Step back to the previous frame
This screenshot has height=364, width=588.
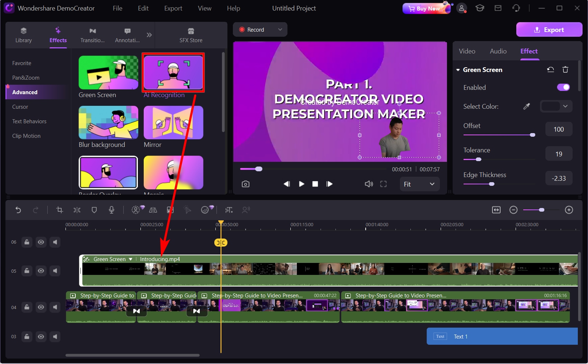click(x=287, y=184)
